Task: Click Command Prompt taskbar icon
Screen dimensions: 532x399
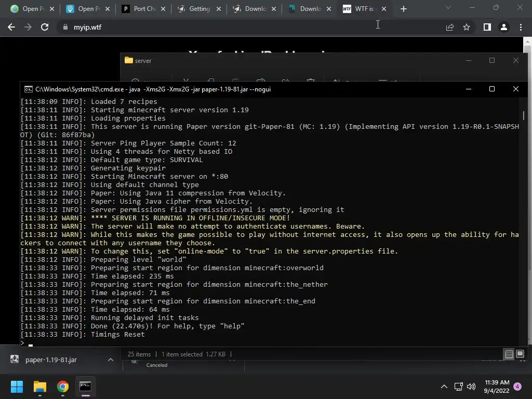Action: click(x=85, y=387)
